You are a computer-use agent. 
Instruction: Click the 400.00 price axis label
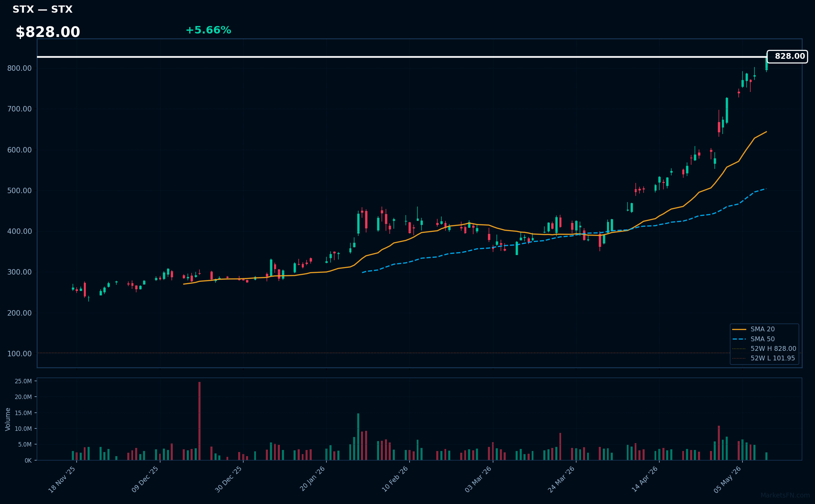[x=20, y=231]
